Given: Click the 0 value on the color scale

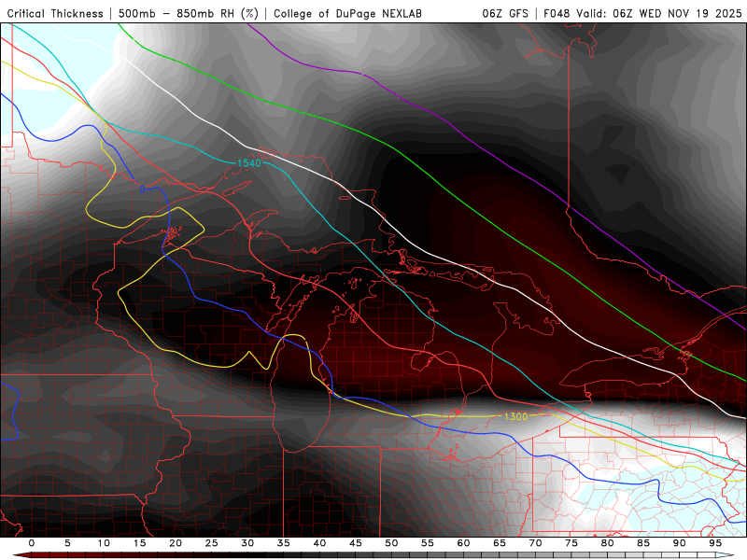Looking at the screenshot, I should pyautogui.click(x=32, y=543).
